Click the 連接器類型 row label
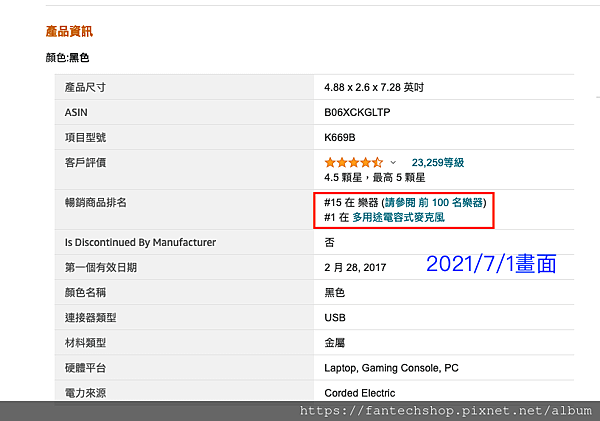The height and width of the screenshot is (421, 600). tap(90, 318)
